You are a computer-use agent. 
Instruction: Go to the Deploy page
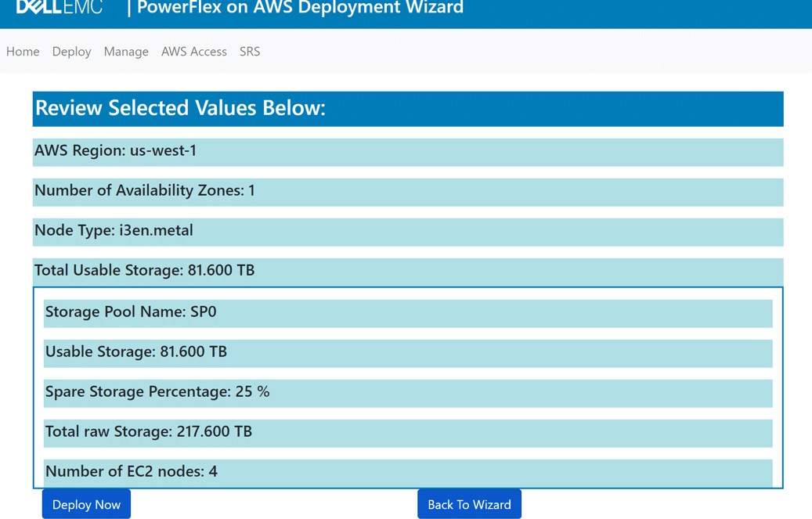71,52
